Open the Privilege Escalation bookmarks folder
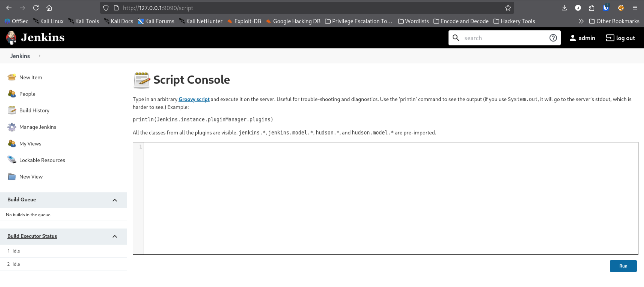 point(359,21)
